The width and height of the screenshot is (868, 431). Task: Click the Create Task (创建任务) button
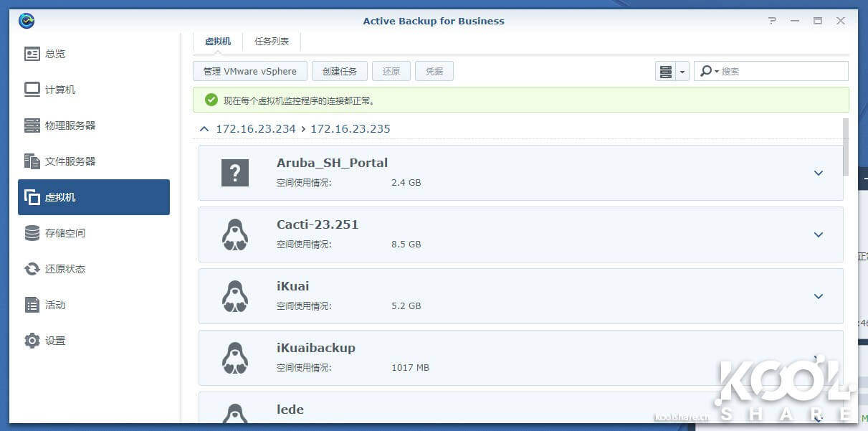coord(340,71)
